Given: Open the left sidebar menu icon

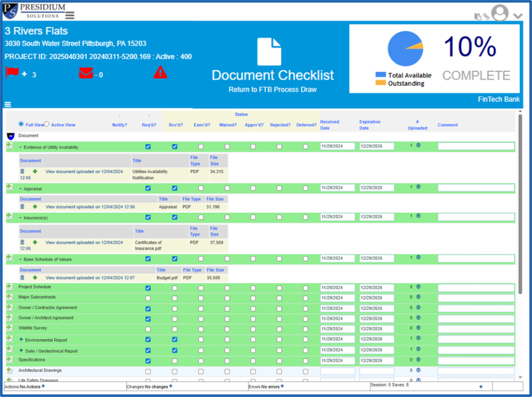Looking at the screenshot, I should (7, 104).
